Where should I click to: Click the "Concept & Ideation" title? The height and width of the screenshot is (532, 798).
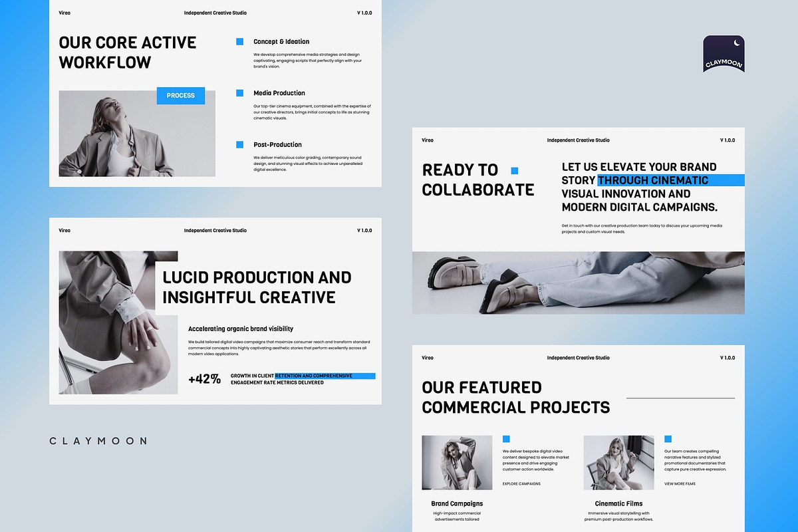tap(281, 42)
